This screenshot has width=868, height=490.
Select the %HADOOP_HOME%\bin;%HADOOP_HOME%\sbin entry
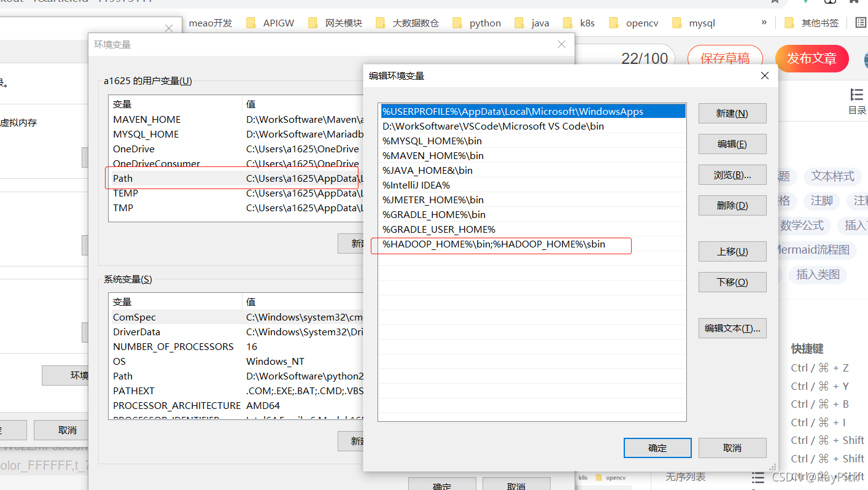[532, 244]
